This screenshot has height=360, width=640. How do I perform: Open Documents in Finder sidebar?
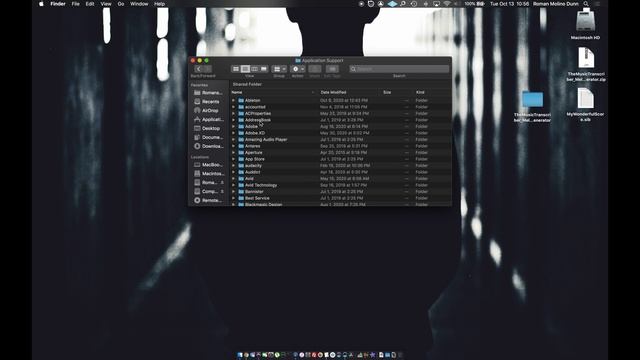pos(208,137)
